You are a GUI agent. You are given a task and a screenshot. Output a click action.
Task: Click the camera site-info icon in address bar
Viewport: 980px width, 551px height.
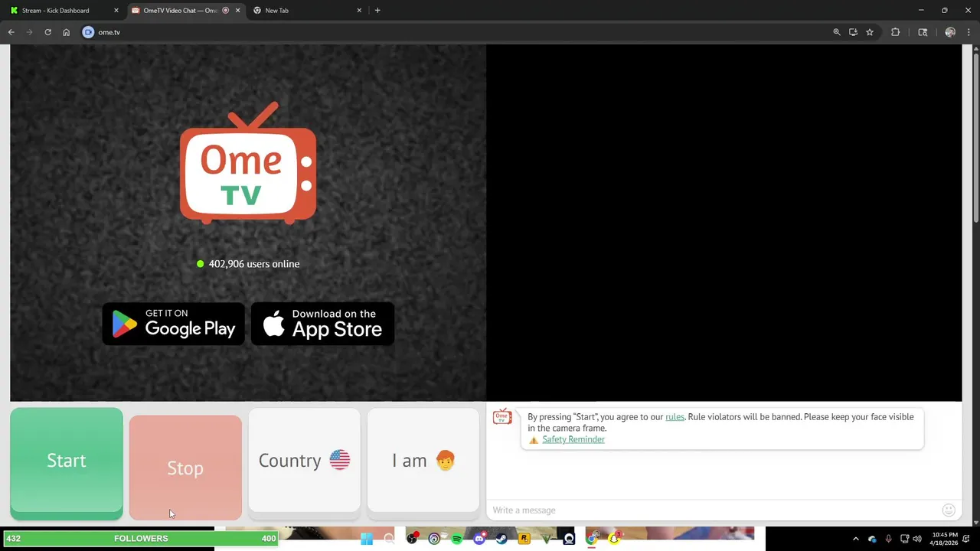pos(88,32)
